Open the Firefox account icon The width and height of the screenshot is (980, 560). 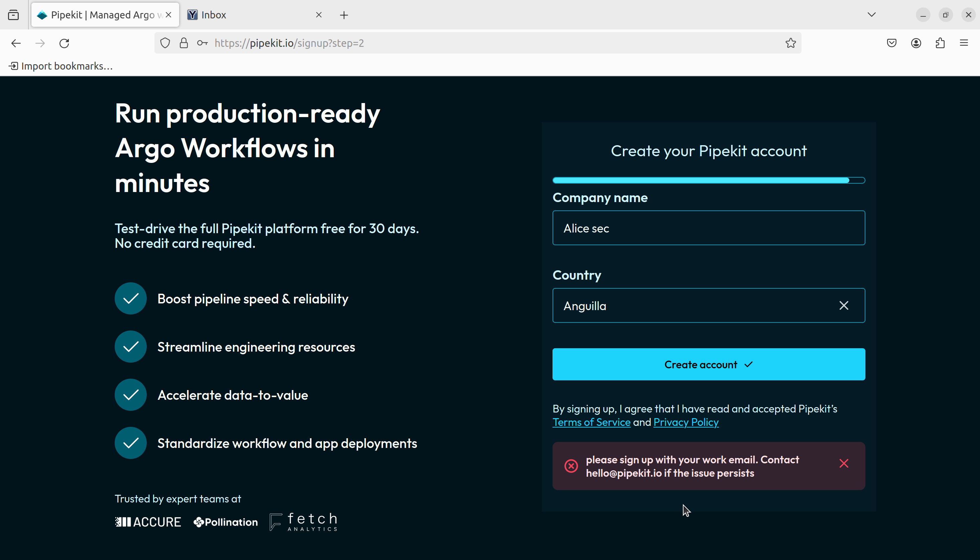[916, 43]
